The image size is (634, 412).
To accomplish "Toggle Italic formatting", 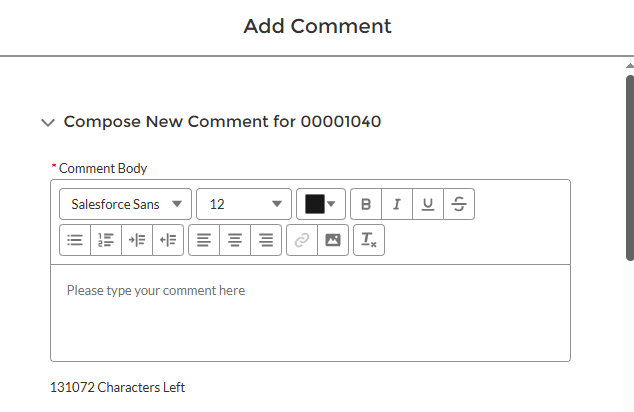I will click(x=397, y=204).
